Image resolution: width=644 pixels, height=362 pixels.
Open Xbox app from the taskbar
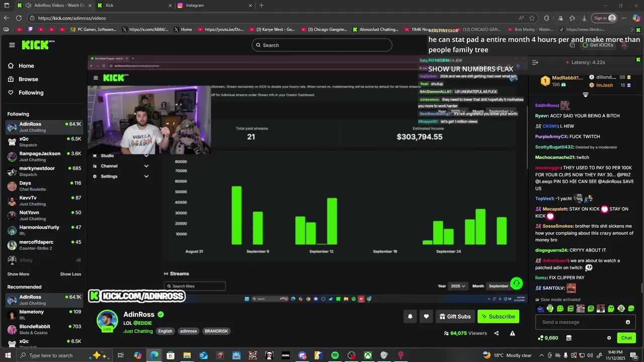[368, 355]
